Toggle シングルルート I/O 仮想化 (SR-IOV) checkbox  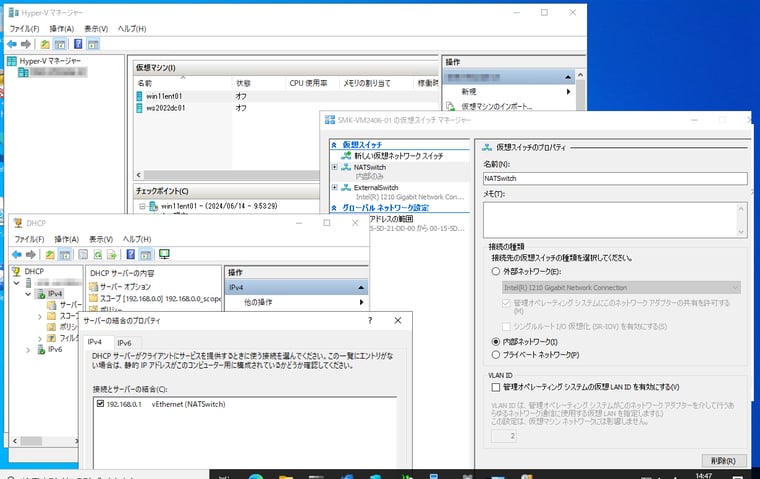(506, 326)
